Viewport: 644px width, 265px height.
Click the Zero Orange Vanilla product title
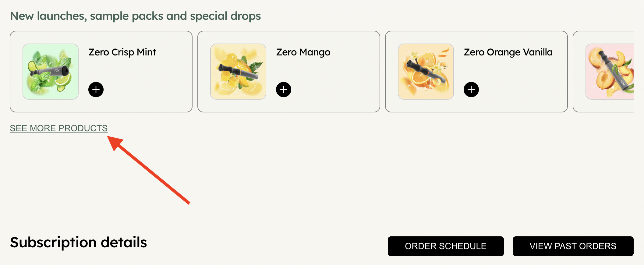pos(508,52)
